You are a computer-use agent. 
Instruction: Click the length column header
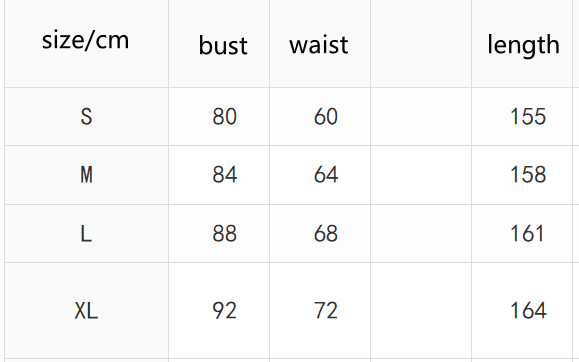pos(522,43)
